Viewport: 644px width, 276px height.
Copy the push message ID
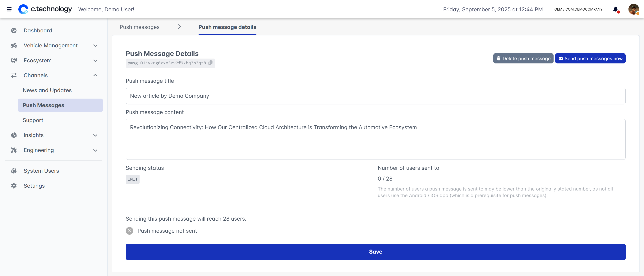coord(210,63)
